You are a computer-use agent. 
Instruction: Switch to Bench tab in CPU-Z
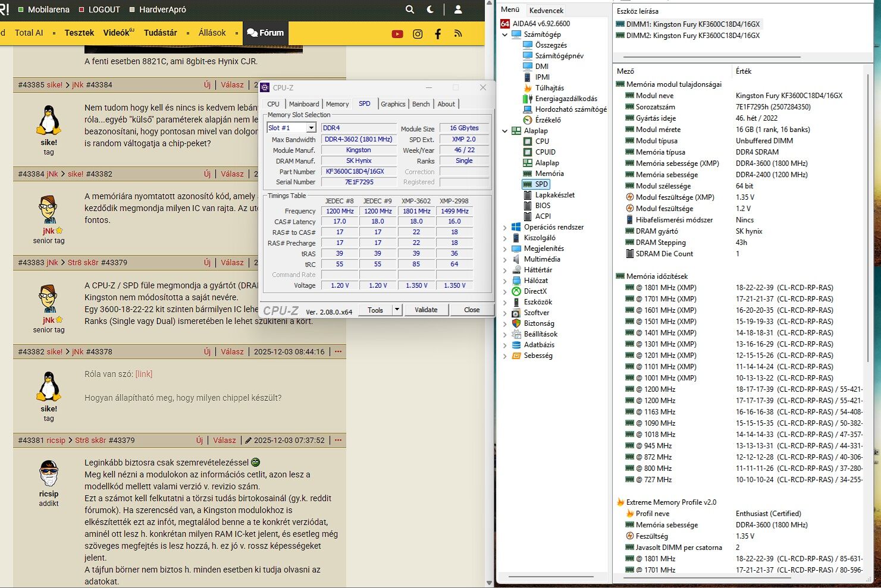point(421,104)
